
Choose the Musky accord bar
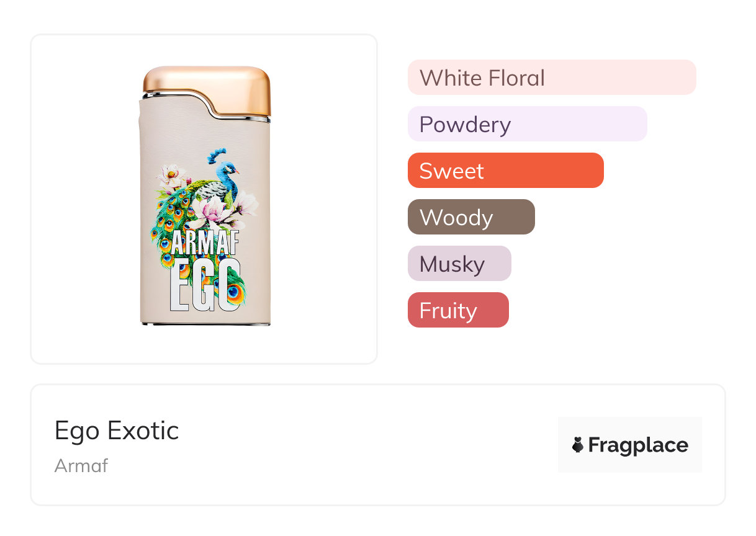click(459, 264)
